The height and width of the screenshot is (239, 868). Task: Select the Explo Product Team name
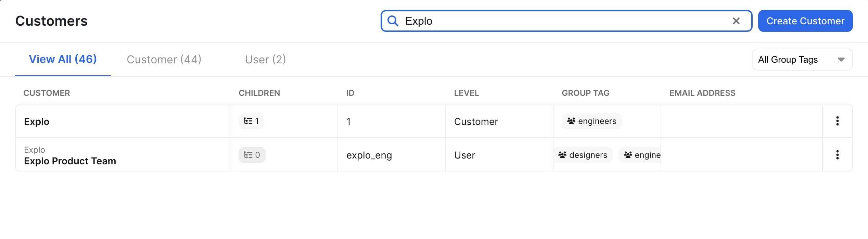point(70,161)
